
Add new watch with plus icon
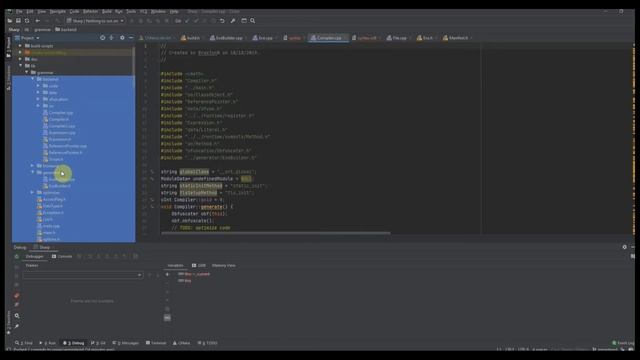[x=167, y=274]
